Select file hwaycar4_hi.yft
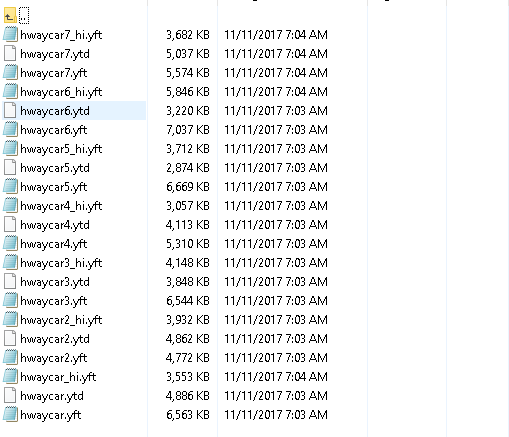 61,206
